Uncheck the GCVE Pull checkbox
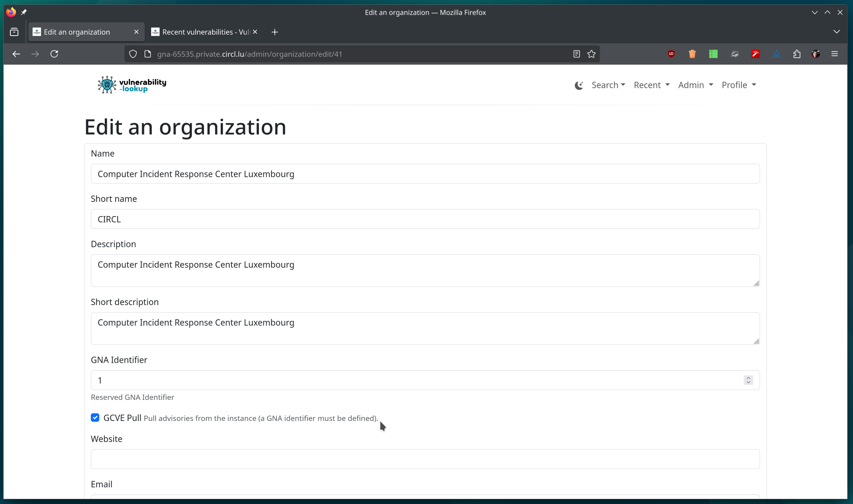This screenshot has height=504, width=853. tap(95, 417)
